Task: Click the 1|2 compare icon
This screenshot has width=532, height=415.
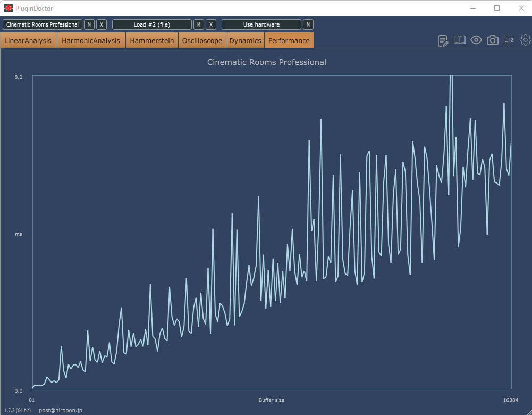Action: coord(509,40)
